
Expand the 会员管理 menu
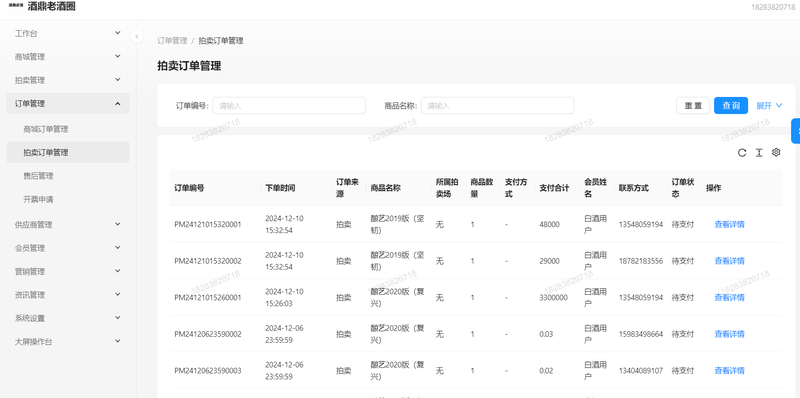[x=68, y=248]
